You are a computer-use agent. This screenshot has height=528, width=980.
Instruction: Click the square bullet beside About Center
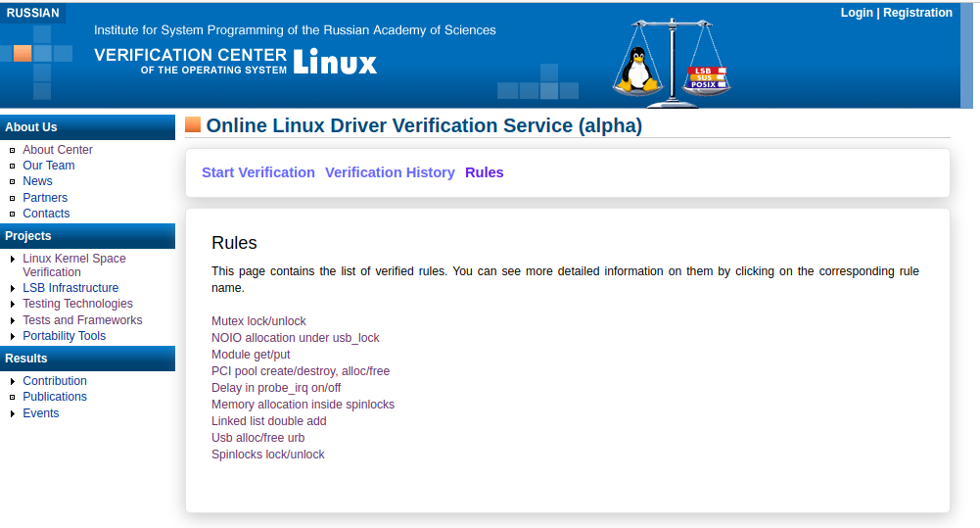(12, 150)
